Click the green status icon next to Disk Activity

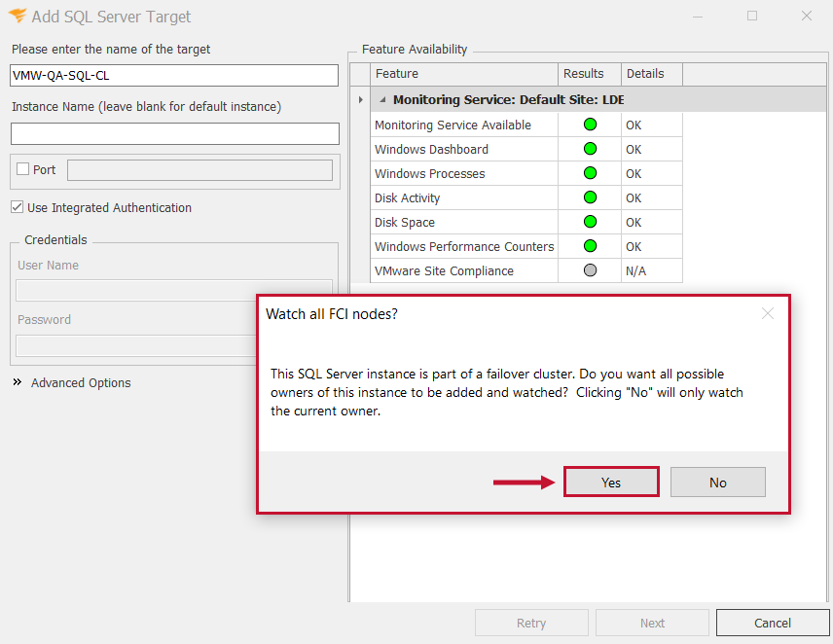click(589, 197)
